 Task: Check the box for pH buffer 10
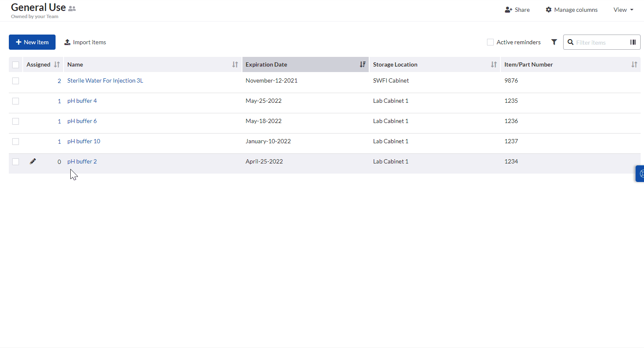tap(16, 142)
